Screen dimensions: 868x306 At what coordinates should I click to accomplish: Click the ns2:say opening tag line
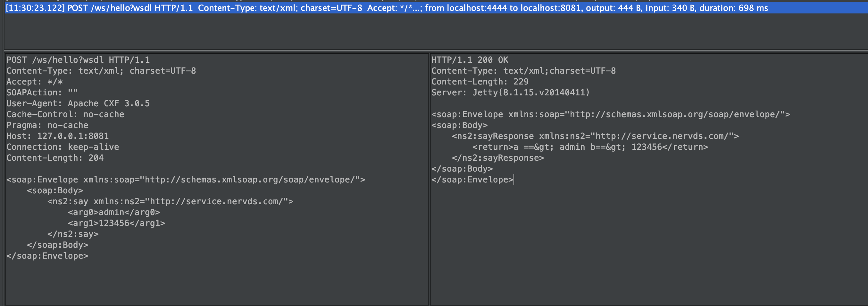[x=170, y=201]
